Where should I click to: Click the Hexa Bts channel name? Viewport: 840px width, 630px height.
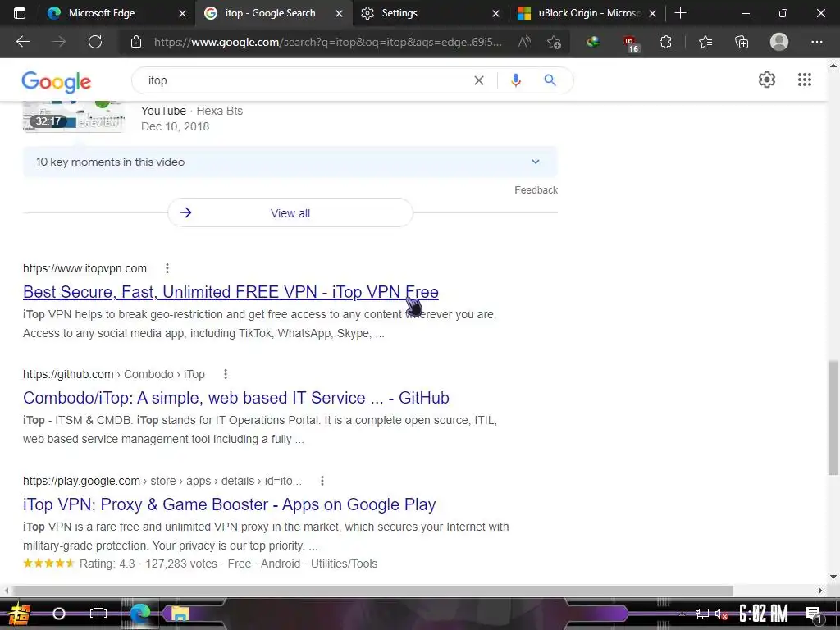pos(220,111)
